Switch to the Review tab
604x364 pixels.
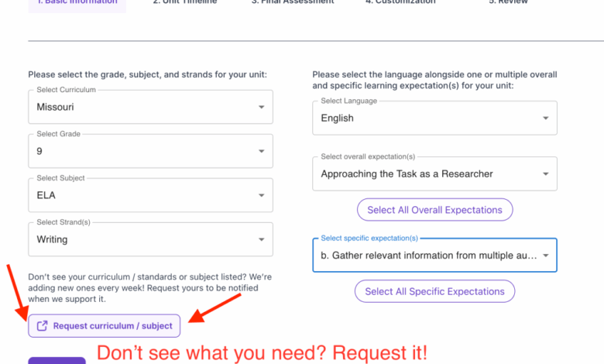click(x=509, y=2)
